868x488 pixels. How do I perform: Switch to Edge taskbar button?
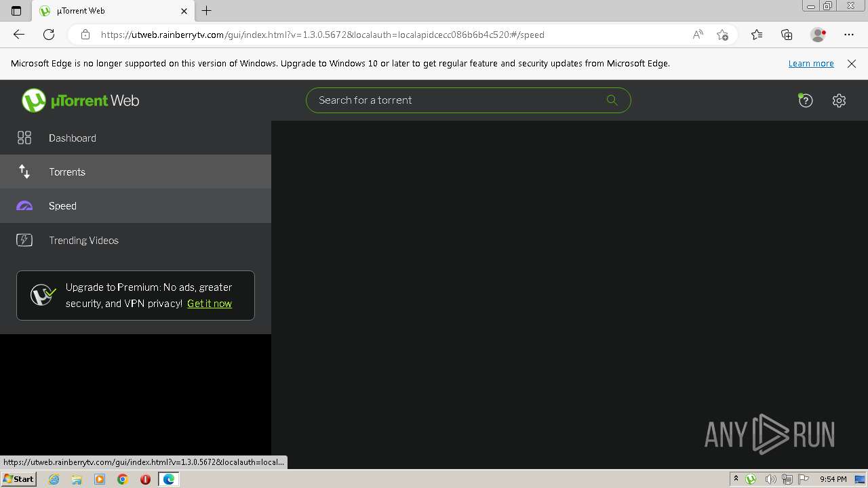[x=168, y=479]
